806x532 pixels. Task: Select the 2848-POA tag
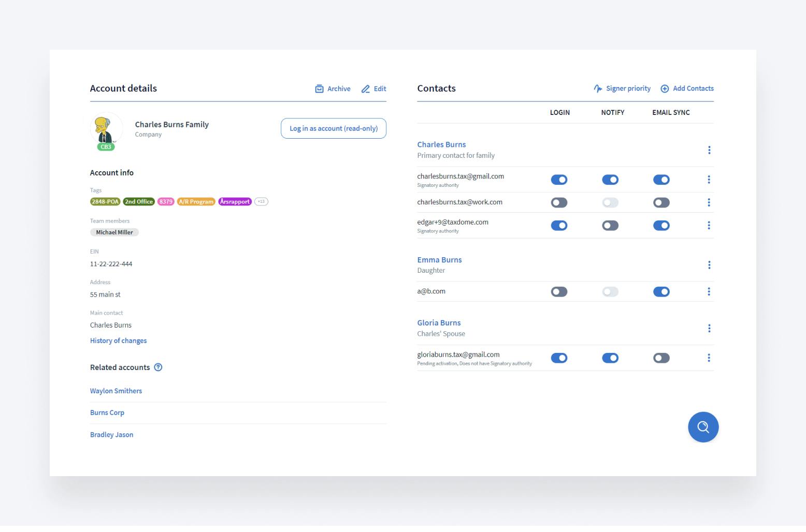click(x=105, y=202)
